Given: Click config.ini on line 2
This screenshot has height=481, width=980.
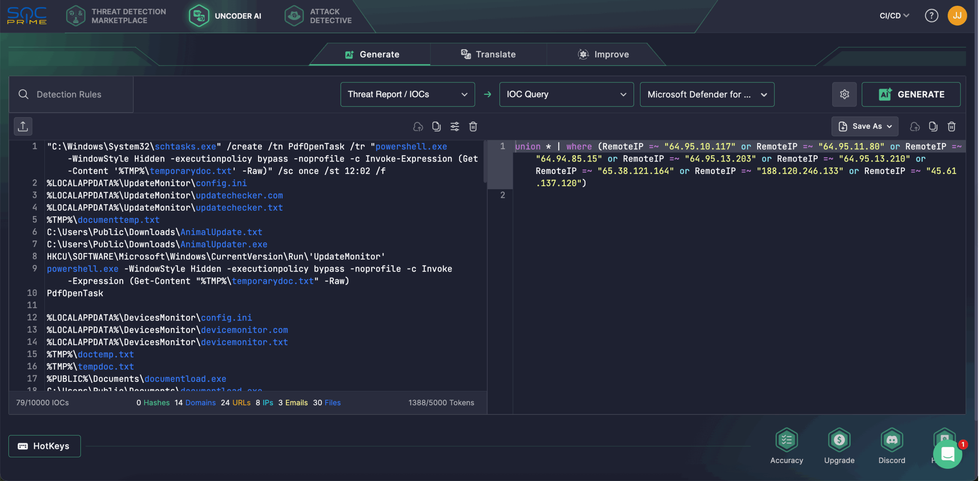Looking at the screenshot, I should (x=221, y=183).
